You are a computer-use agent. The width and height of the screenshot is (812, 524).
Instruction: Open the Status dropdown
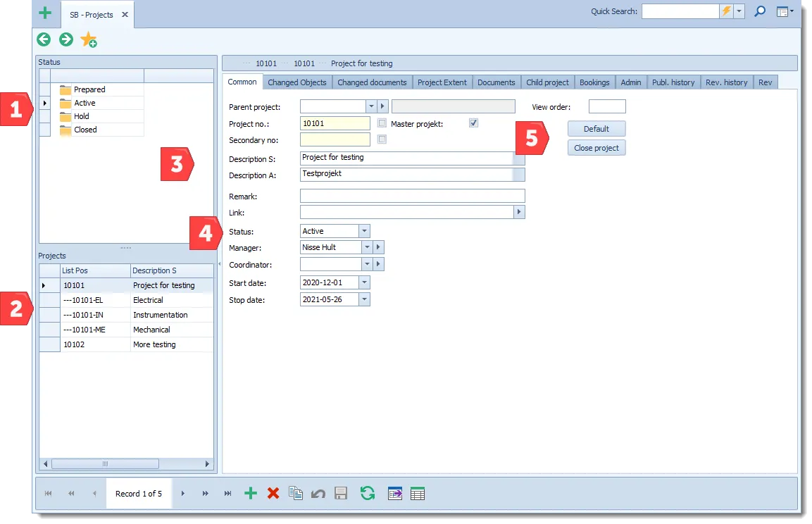point(365,231)
